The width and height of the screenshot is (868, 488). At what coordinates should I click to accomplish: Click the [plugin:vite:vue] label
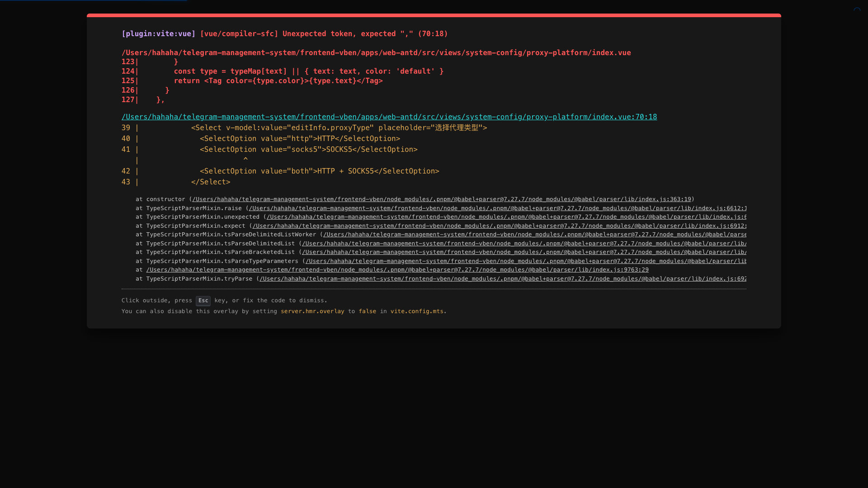click(158, 34)
